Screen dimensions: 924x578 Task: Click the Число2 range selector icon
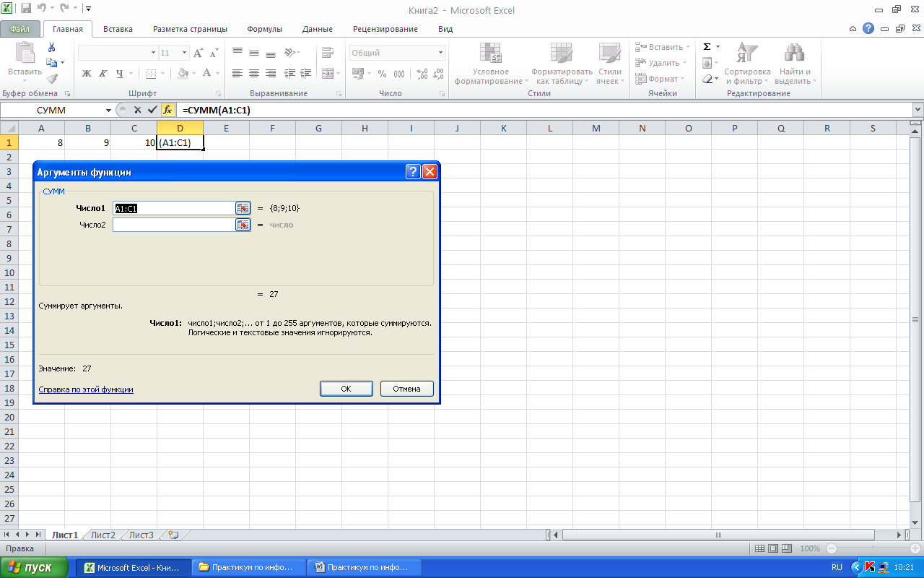(x=243, y=225)
